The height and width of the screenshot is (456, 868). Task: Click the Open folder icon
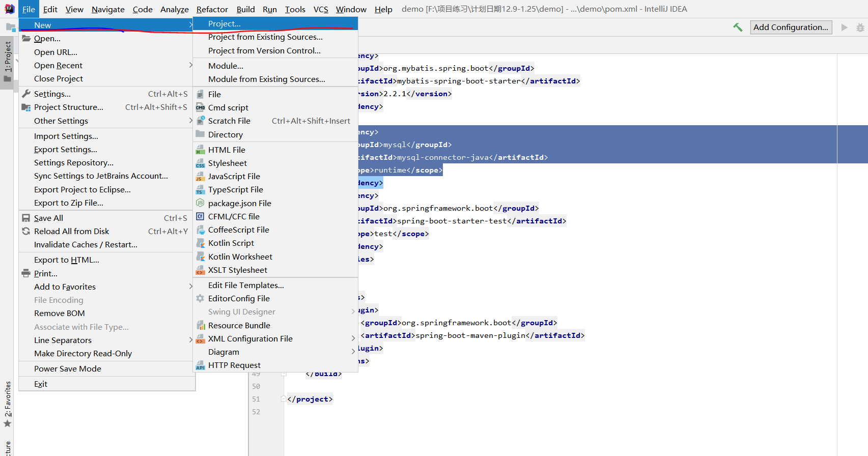coord(26,38)
